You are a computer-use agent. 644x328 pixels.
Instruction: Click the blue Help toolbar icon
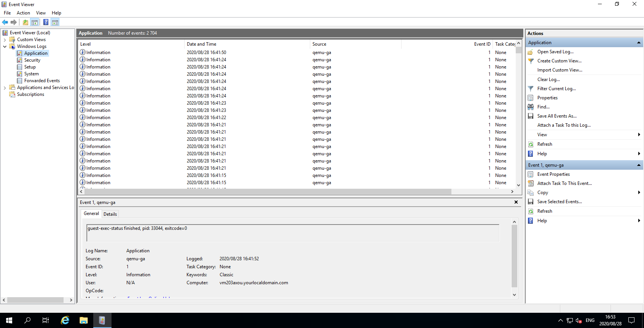(46, 22)
